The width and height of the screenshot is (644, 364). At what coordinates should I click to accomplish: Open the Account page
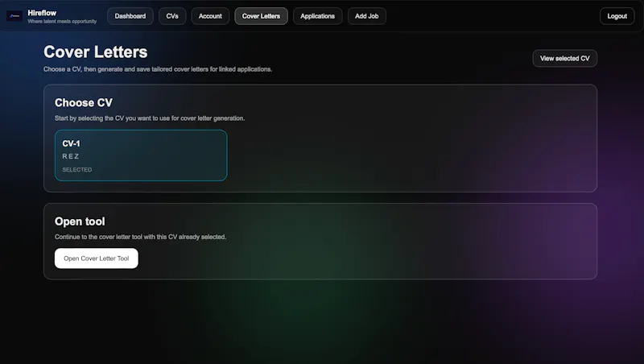[210, 16]
